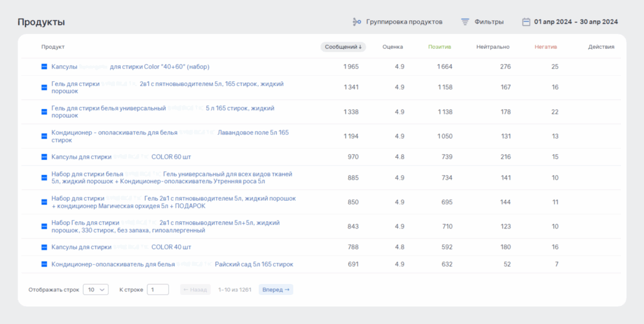The height and width of the screenshot is (324, 644).
Task: Click blue icon beside Капсулы COLOR 60 шт
Action: (44, 157)
